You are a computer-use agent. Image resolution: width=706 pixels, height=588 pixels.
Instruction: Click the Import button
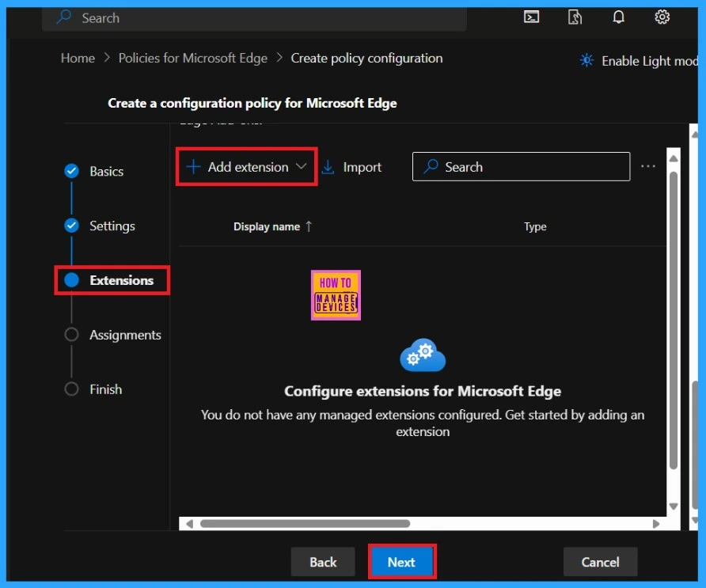351,167
